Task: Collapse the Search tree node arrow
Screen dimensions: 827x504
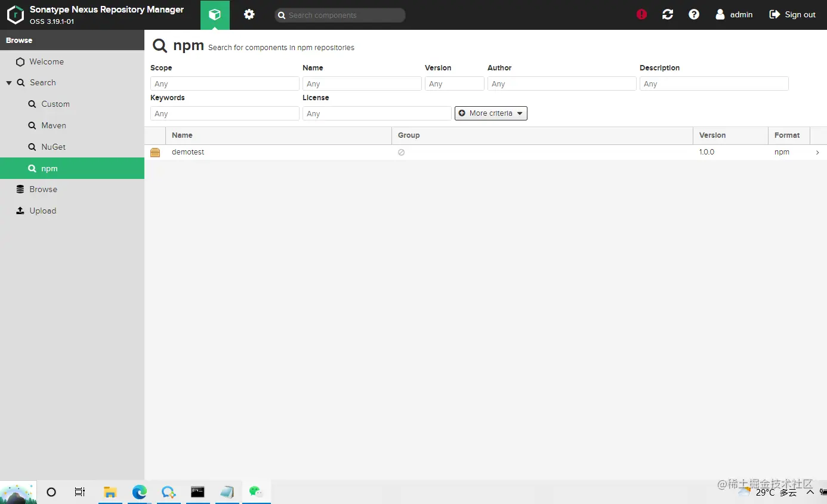Action: coord(9,83)
